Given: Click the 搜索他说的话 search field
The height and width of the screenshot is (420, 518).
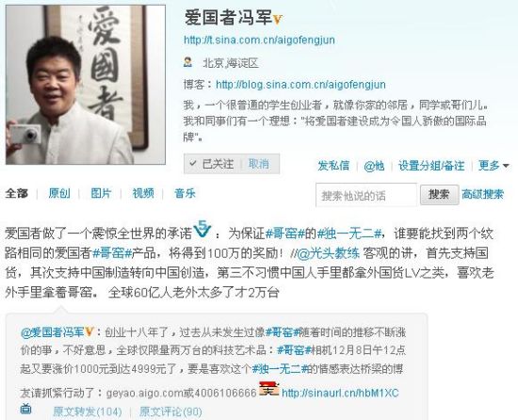Looking at the screenshot, I should tap(366, 195).
